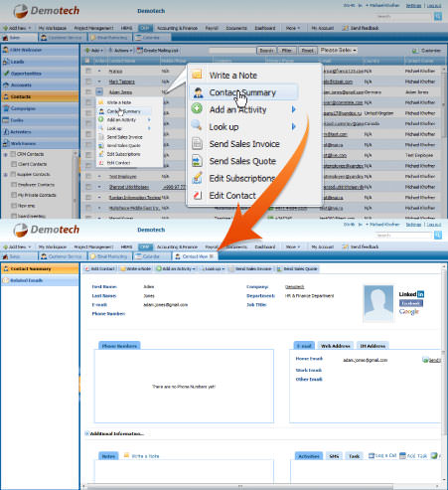
Task: Open Leads in the CRM sidebar
Action: point(40,62)
